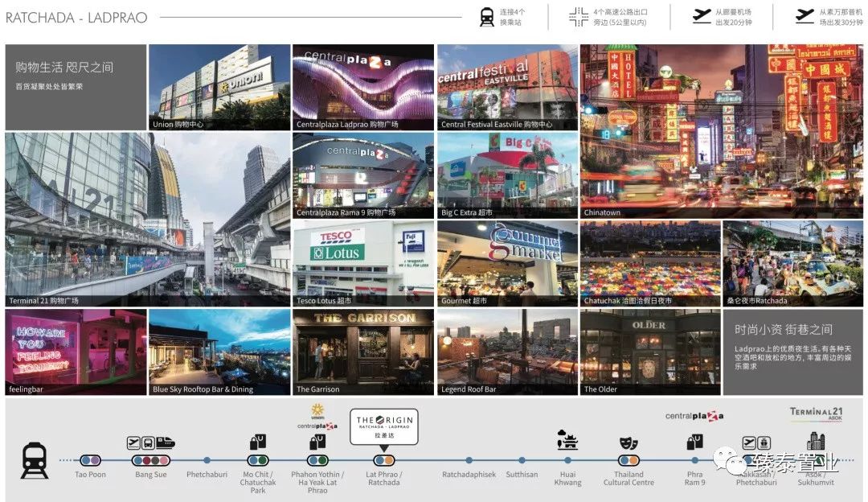This screenshot has width=868, height=502.
Task: Select the Phetchaburi station dot
Action: (x=207, y=460)
